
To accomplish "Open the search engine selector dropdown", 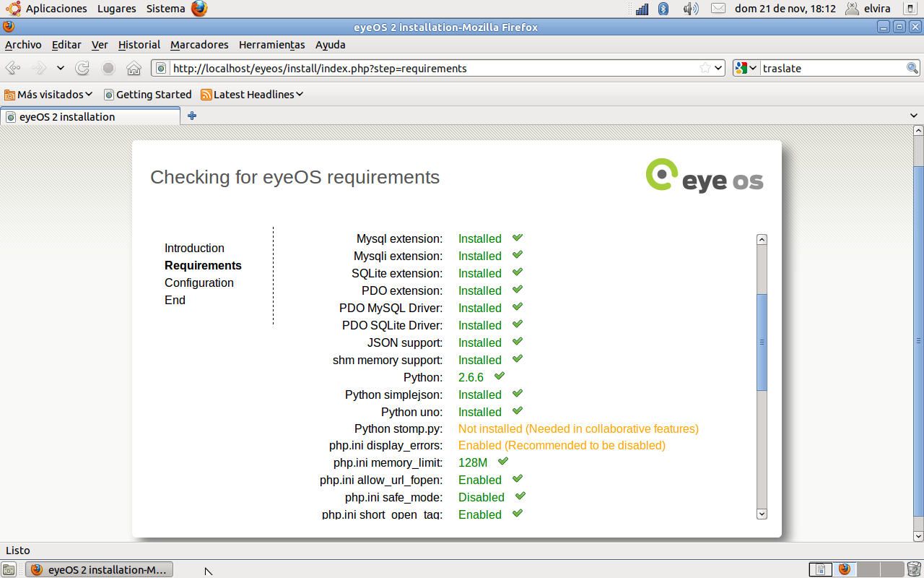I will [x=746, y=68].
